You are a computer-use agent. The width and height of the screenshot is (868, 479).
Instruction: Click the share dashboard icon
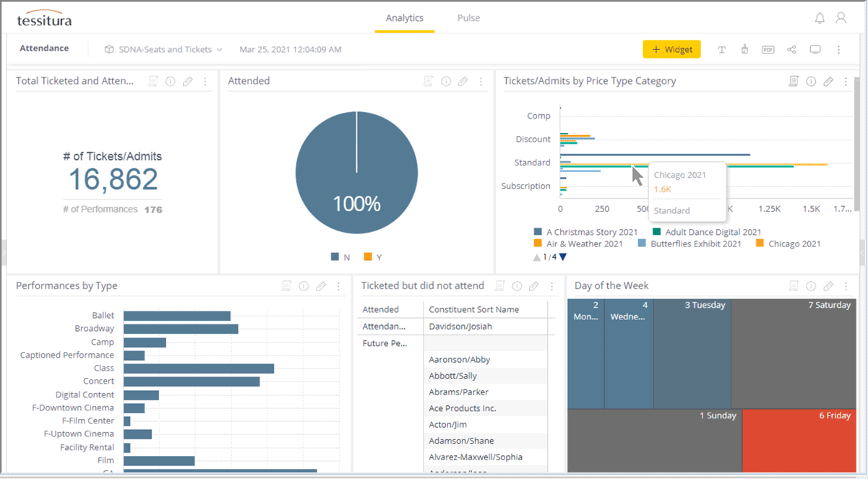pyautogui.click(x=791, y=49)
